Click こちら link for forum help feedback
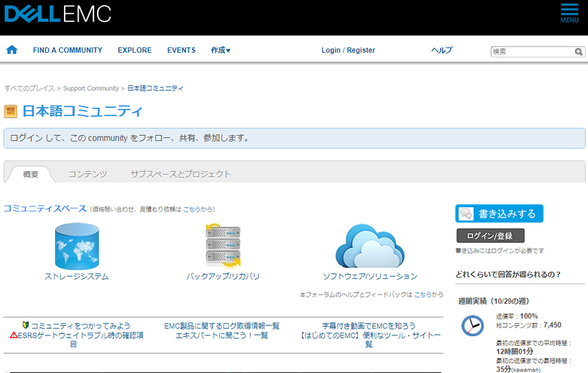This screenshot has width=588, height=373. pos(422,294)
